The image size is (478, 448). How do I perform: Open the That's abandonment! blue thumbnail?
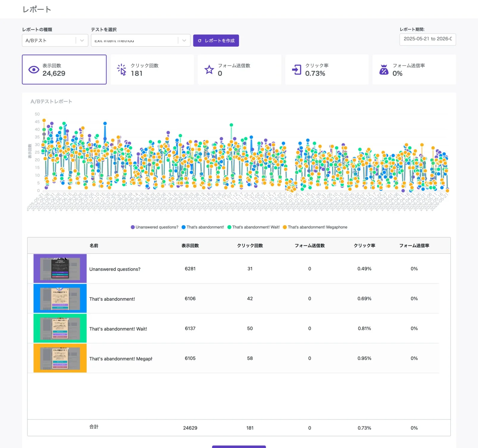pos(60,298)
